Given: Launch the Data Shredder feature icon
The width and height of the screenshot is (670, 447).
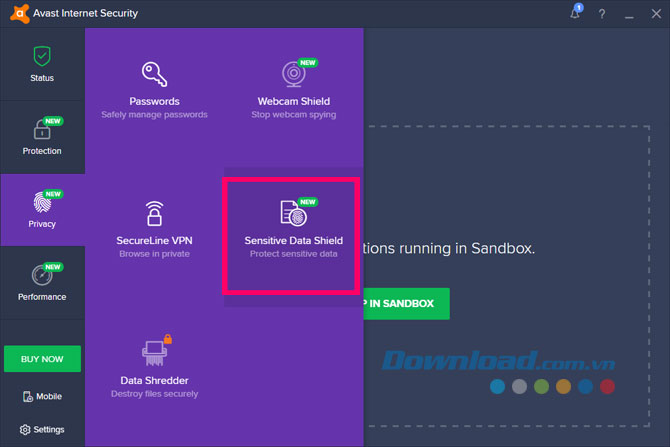Looking at the screenshot, I should coord(156,351).
